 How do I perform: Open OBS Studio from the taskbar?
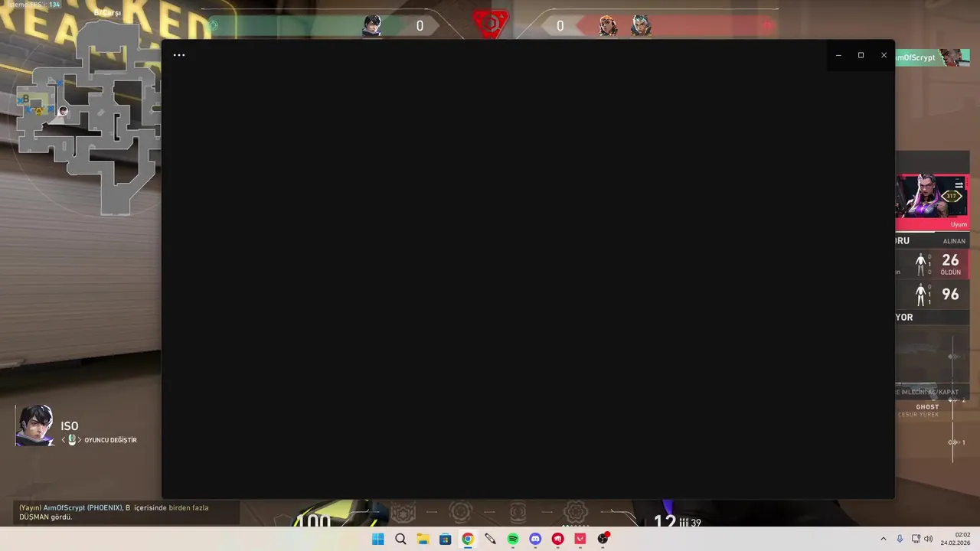(x=603, y=539)
